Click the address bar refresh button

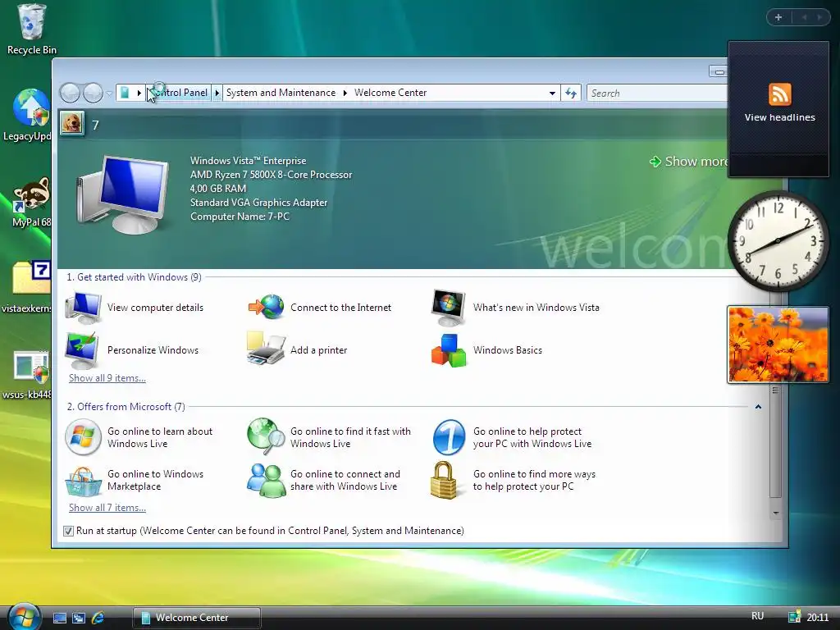(x=571, y=93)
